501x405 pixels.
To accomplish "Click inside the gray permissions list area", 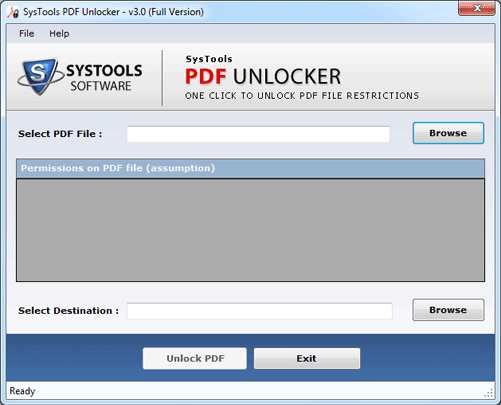I will point(250,230).
